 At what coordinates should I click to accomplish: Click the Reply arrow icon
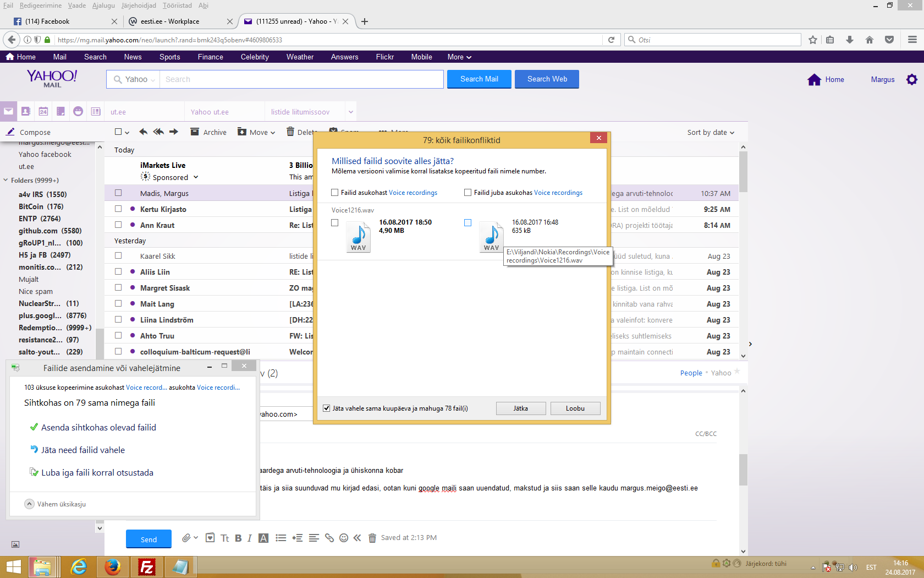144,132
